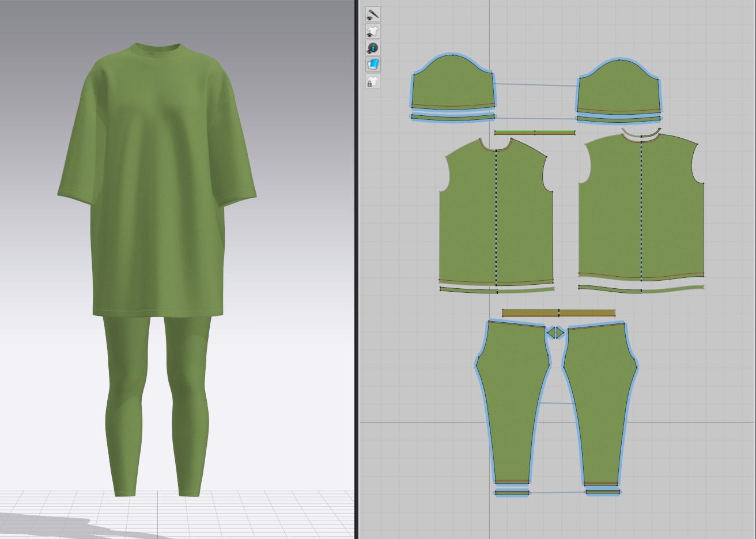Select ankle band under right legging pattern
Image resolution: width=756 pixels, height=539 pixels.
point(603,492)
